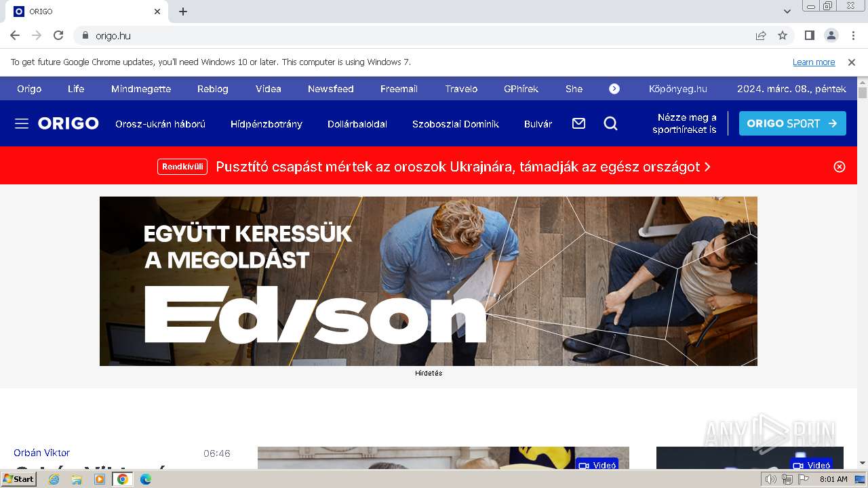The height and width of the screenshot is (488, 868).
Task: Bookmark this page with the star icon
Action: coord(783,35)
